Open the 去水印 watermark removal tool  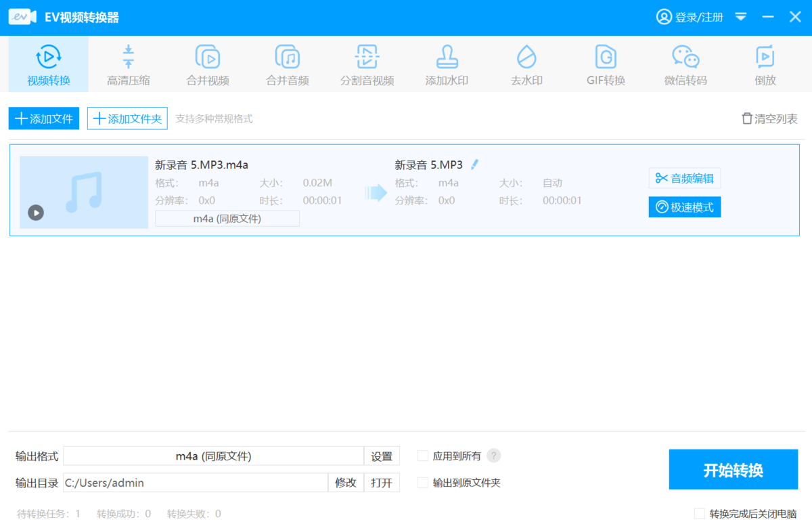[x=526, y=63]
